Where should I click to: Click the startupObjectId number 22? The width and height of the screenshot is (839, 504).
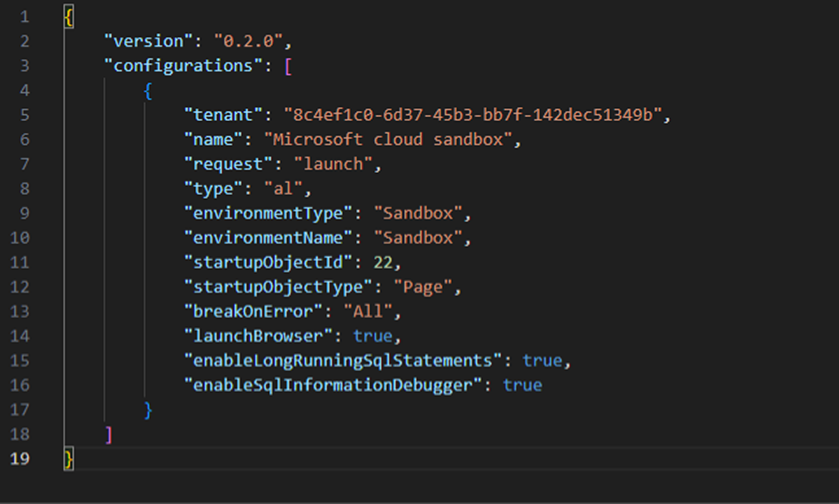386,263
